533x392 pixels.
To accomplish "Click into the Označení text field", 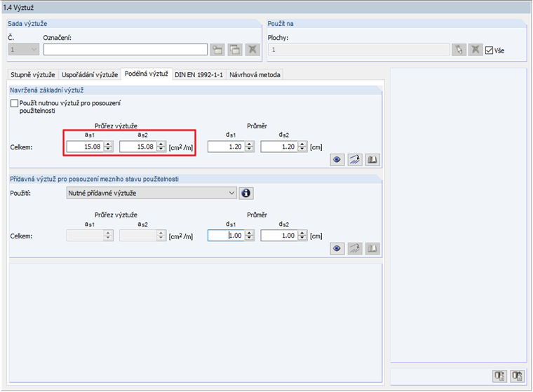I will tap(126, 50).
